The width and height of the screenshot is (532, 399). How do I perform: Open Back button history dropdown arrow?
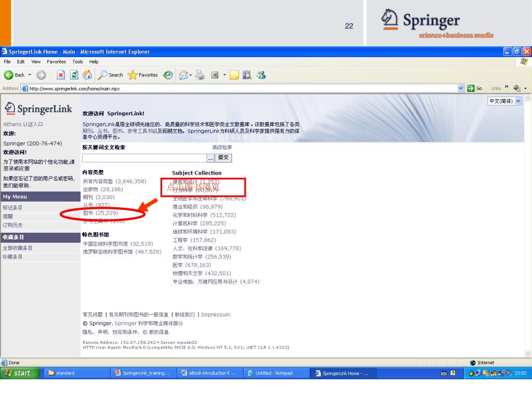click(x=30, y=75)
